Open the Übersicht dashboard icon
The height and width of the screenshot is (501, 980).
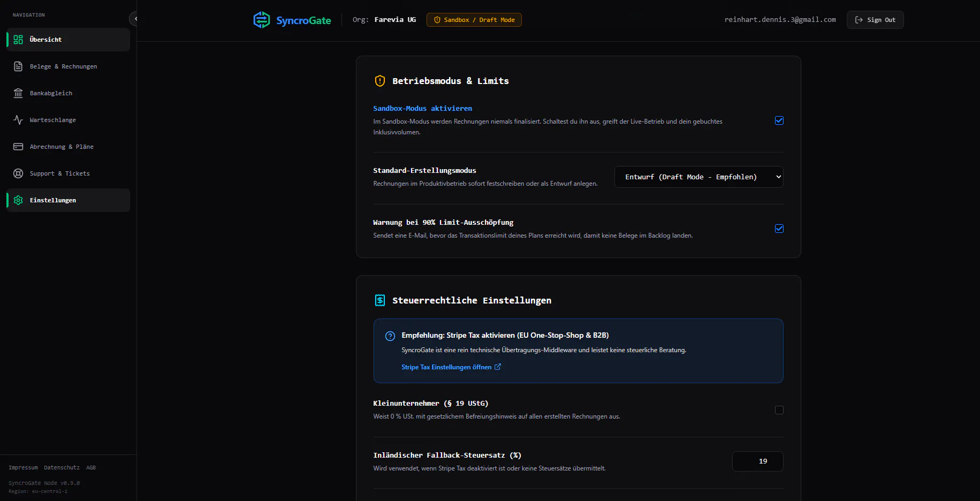[18, 40]
